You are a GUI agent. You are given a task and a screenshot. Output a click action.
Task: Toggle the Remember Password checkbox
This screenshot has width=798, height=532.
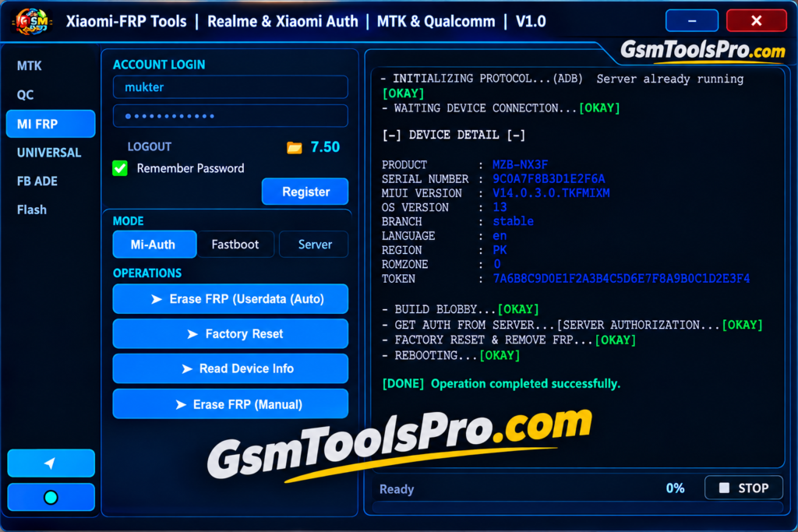pos(120,168)
